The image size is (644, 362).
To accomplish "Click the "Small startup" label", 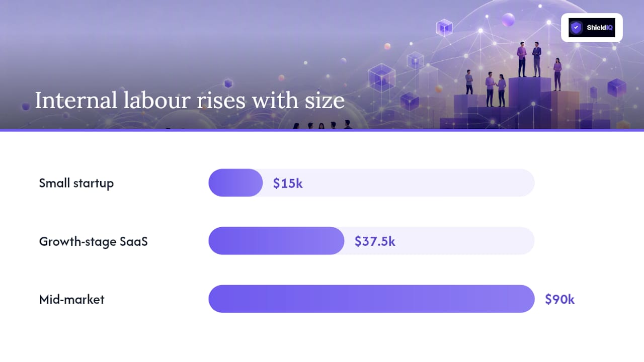I will (76, 183).
